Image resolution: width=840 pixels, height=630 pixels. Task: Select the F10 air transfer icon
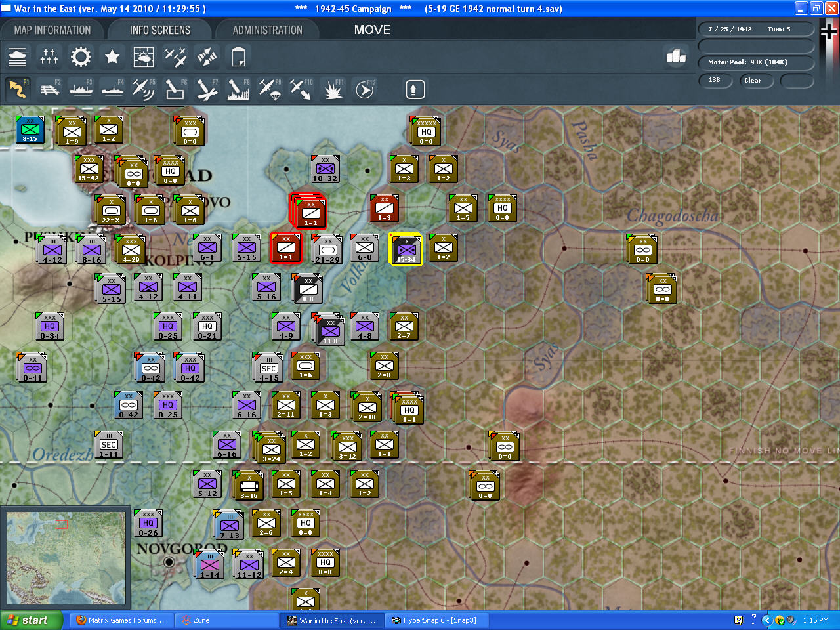pos(301,89)
